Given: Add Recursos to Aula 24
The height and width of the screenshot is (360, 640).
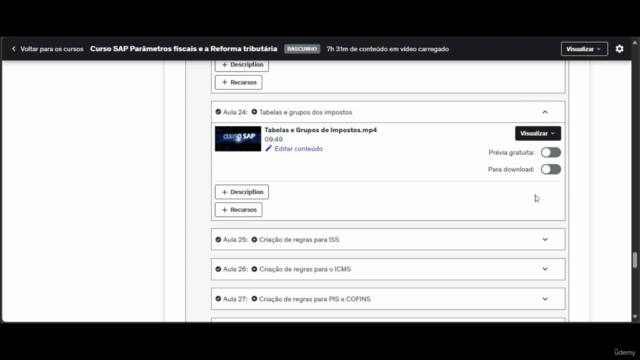Looking at the screenshot, I should point(238,210).
